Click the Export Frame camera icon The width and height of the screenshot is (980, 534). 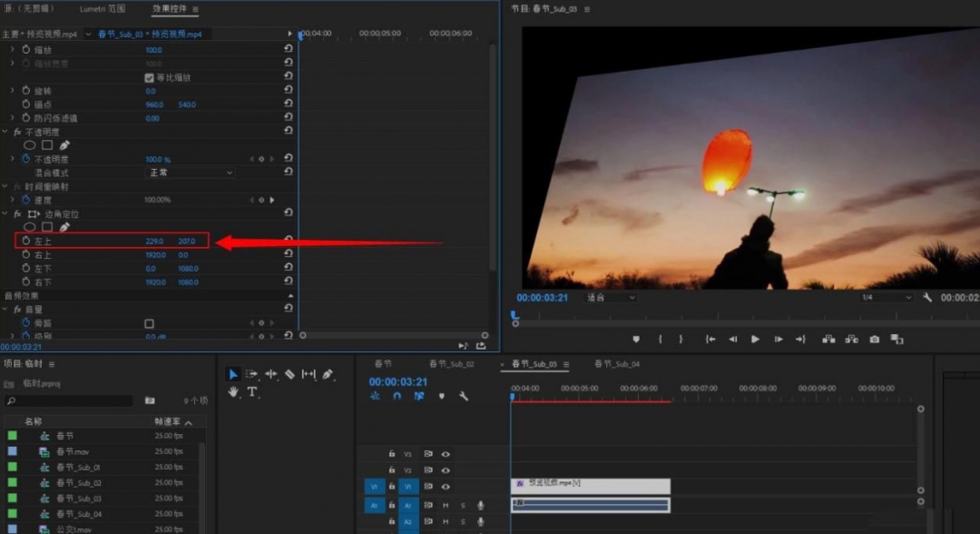point(874,339)
